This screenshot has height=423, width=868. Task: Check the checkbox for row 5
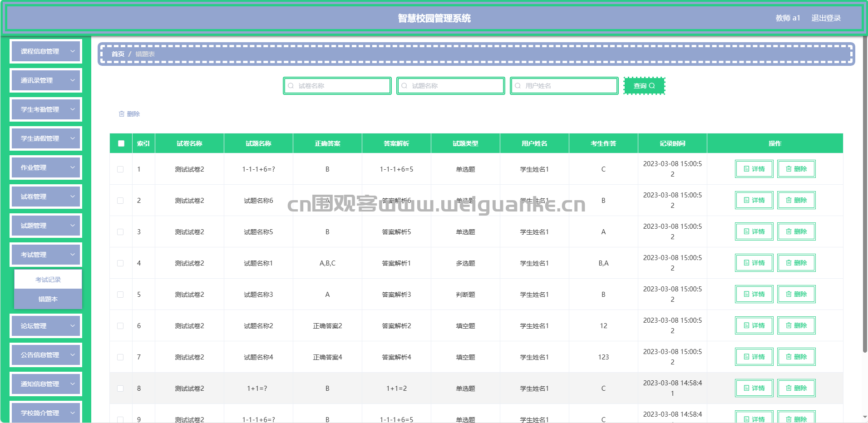[x=120, y=295]
